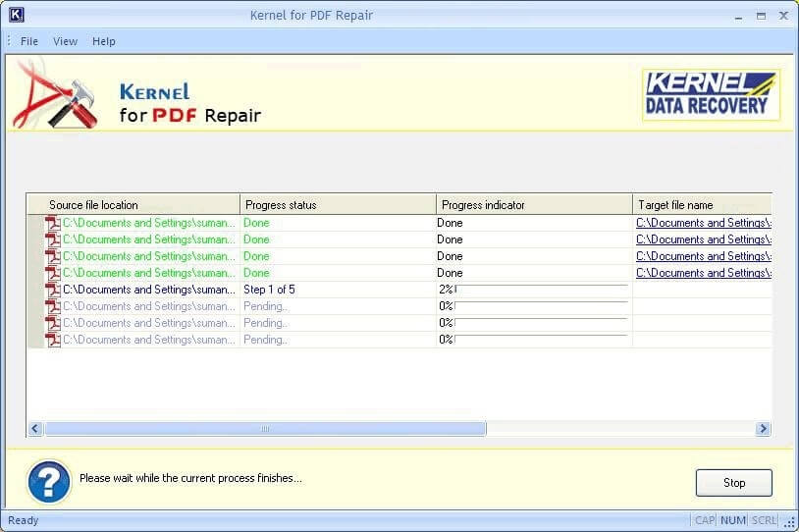The width and height of the screenshot is (799, 532).
Task: Click the PDF icon in the third Done row
Action: pos(53,256)
